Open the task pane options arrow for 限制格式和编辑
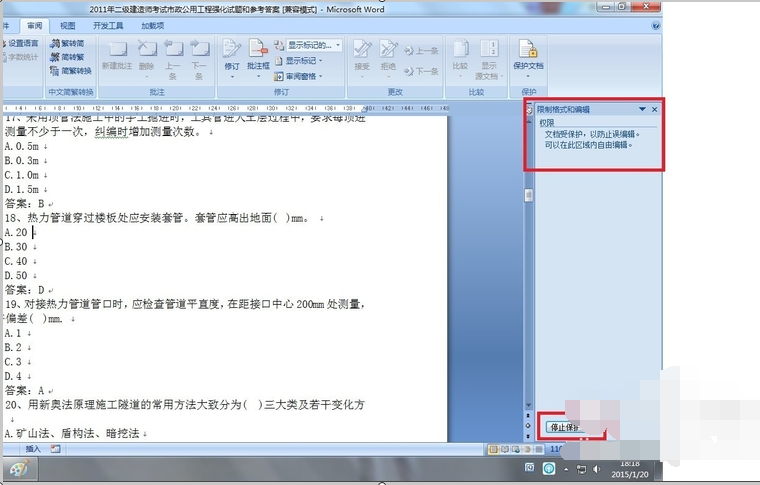 click(642, 109)
